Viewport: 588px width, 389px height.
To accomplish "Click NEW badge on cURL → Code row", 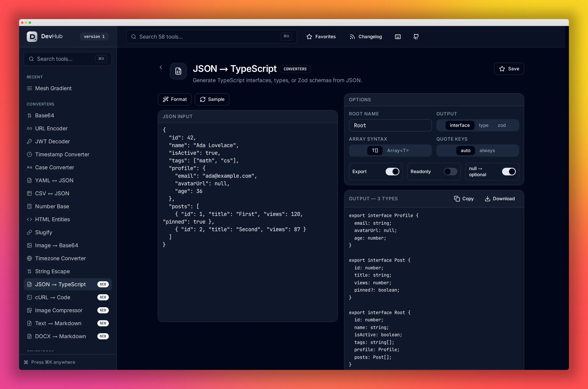I will tap(103, 297).
